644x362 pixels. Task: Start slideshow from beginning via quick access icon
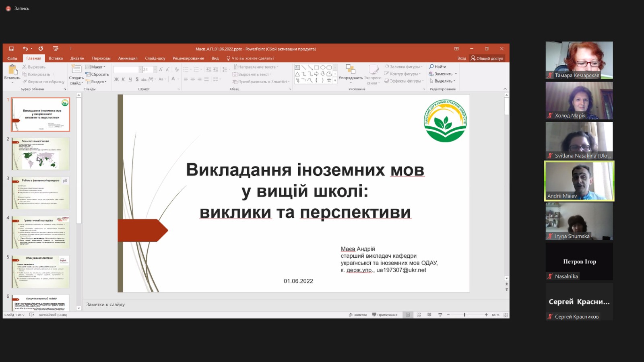click(56, 49)
